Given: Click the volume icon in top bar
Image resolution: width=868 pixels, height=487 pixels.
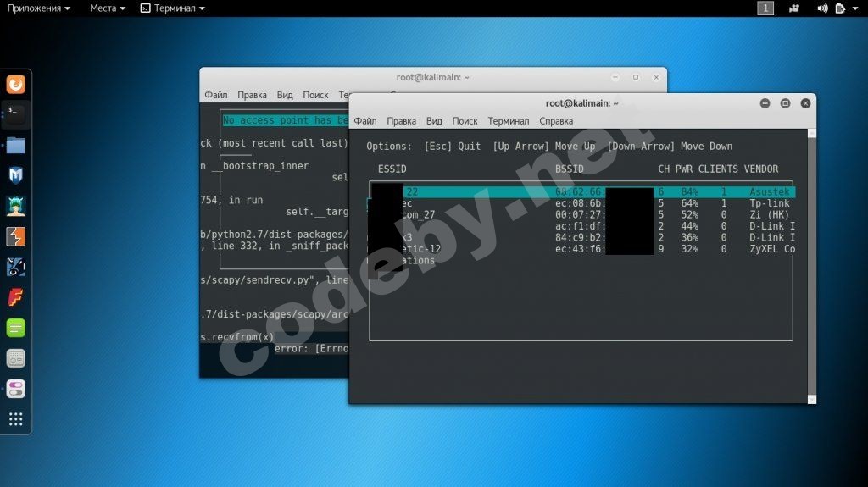Looking at the screenshot, I should (822, 8).
